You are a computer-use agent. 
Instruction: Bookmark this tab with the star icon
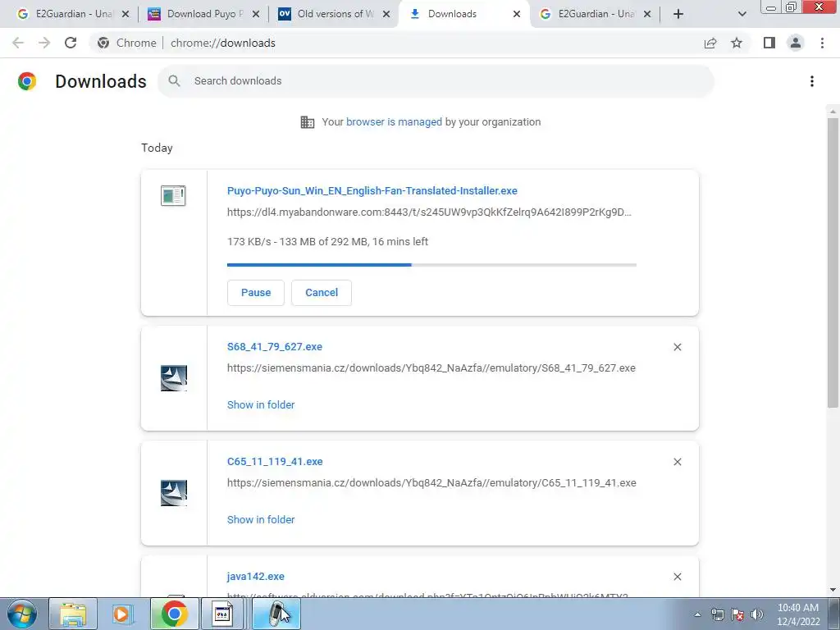tap(737, 43)
